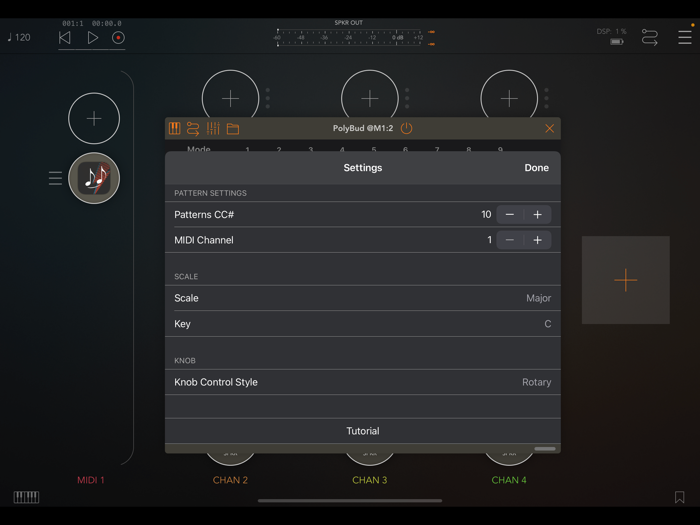
Task: Select the MIDI 1 channel label
Action: [91, 480]
